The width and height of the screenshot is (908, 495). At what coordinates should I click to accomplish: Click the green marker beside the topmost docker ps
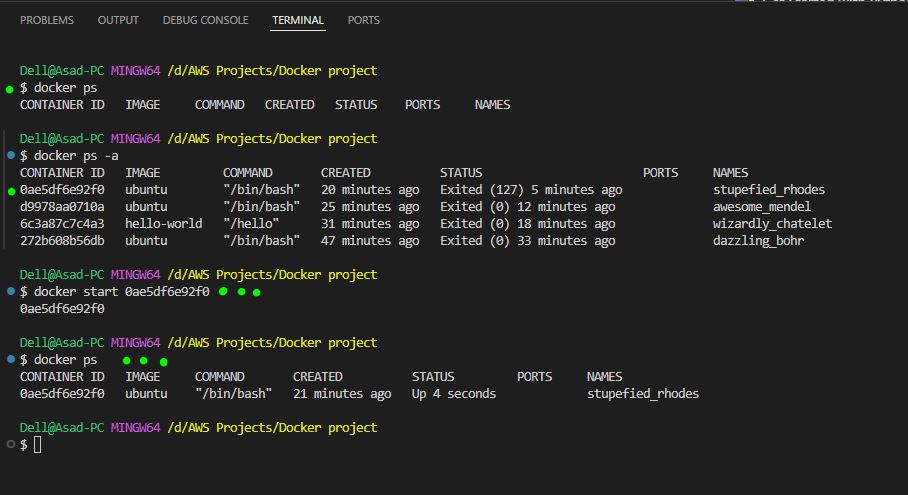10,89
